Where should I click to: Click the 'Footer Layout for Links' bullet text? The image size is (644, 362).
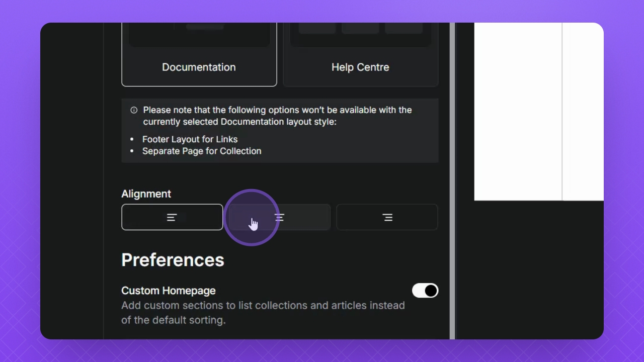[190, 139]
